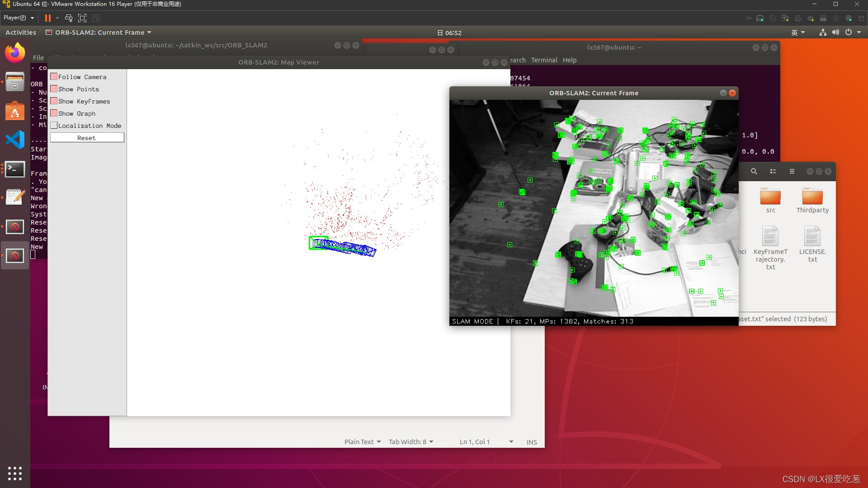Open ORB-SLAM2 Current Frame menu

99,32
